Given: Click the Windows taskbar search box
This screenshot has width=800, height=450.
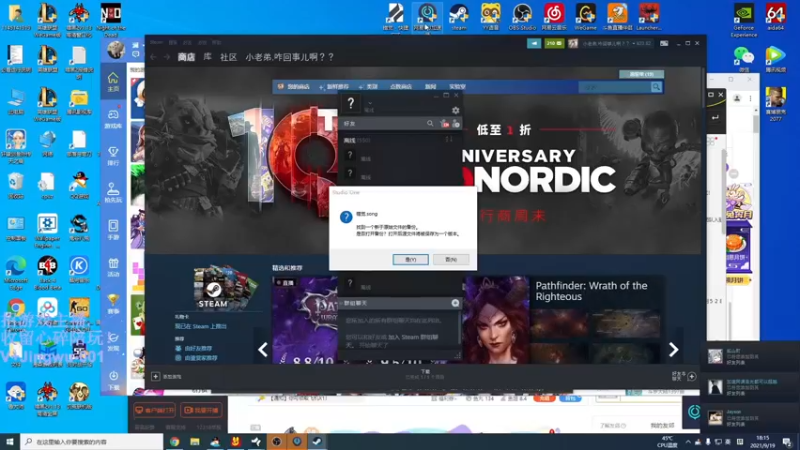Looking at the screenshot, I should tap(92, 442).
